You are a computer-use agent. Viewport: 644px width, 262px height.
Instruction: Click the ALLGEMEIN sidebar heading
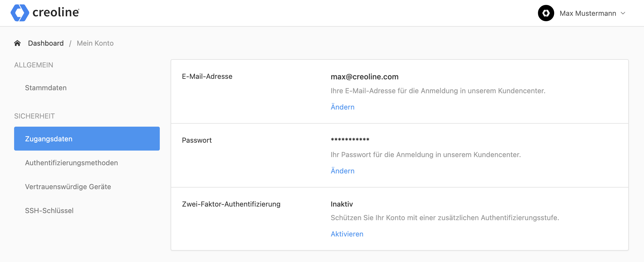(x=34, y=65)
